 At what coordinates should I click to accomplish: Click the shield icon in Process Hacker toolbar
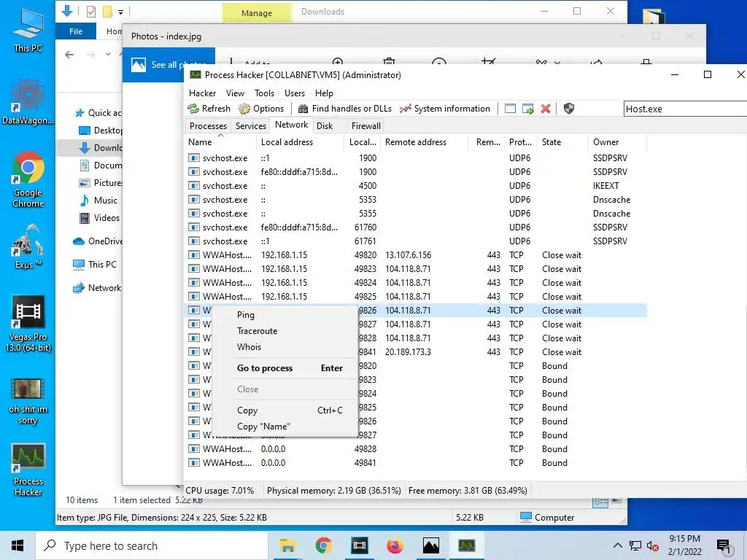point(569,109)
